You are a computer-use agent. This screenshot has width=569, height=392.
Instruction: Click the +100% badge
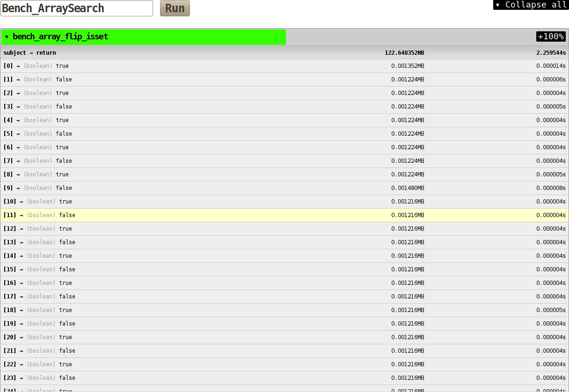point(551,36)
